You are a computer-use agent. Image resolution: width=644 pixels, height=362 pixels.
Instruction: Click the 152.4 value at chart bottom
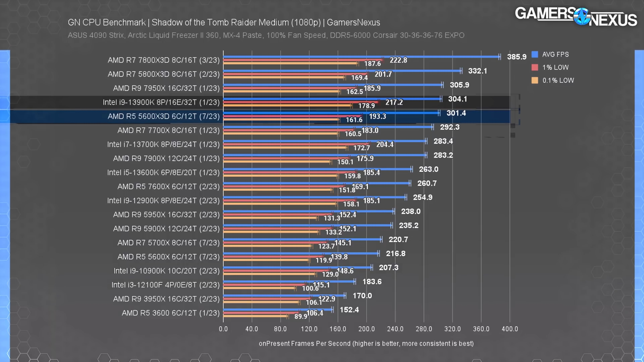(x=349, y=310)
